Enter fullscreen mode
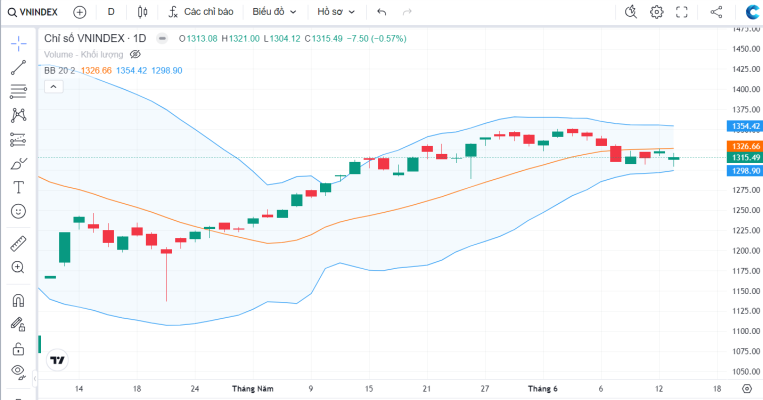 tap(682, 12)
